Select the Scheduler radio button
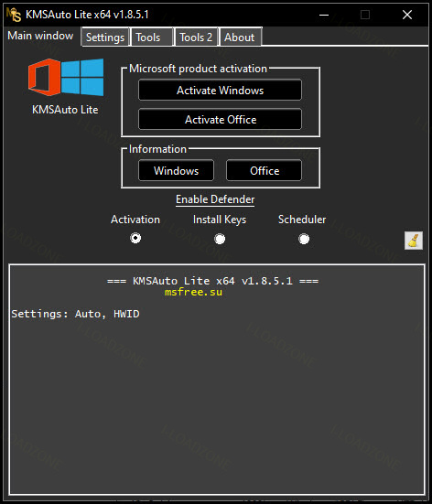432x504 pixels. (x=304, y=239)
